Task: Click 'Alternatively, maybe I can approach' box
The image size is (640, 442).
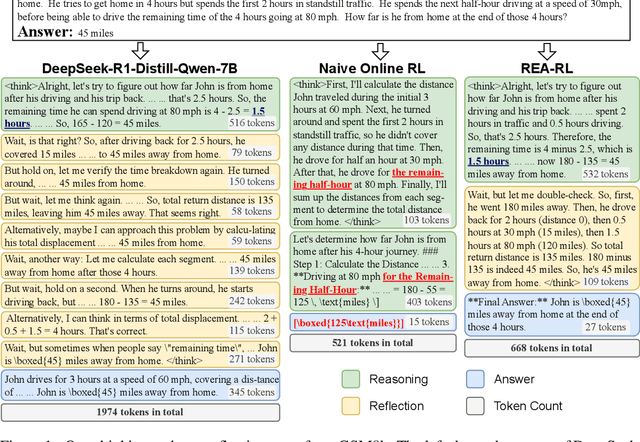Action: click(x=140, y=236)
